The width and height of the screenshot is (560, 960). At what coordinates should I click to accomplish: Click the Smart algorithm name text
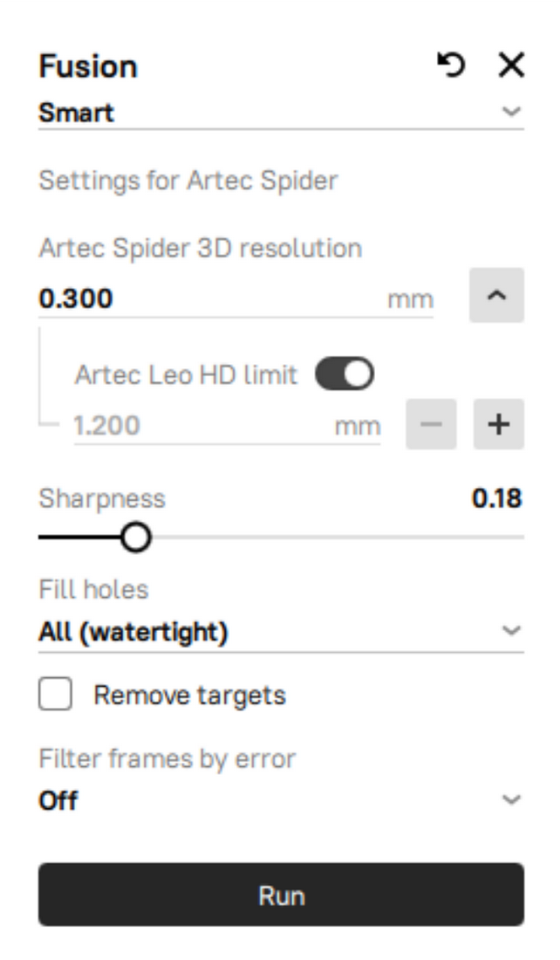coord(77,113)
